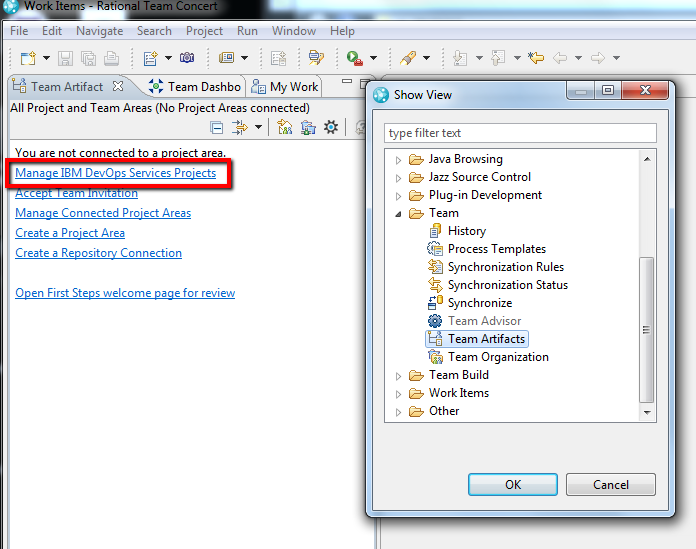Screen dimensions: 696x549
Task: Open dropdown next to Run icon
Action: click(x=373, y=58)
